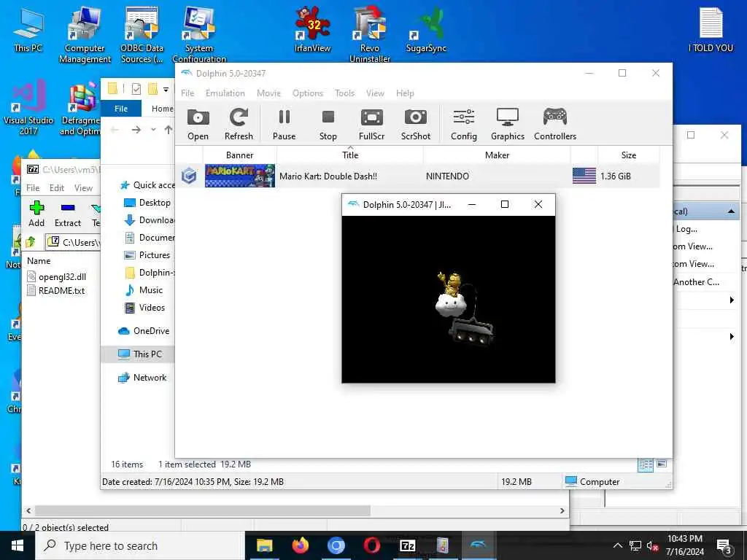Viewport: 747px width, 560px height.
Task: Switch to fullscreen with FullScr icon
Action: [371, 124]
